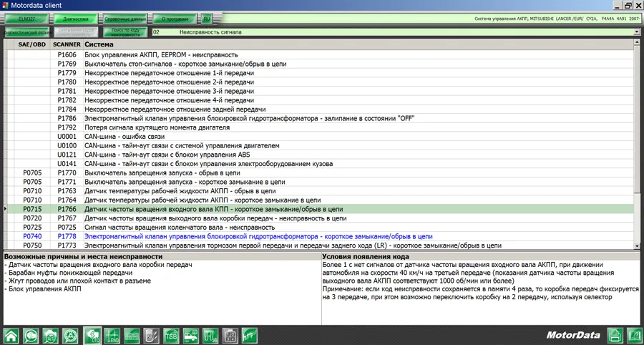
Task: Click the blue P0740 code cell
Action: [x=32, y=237]
